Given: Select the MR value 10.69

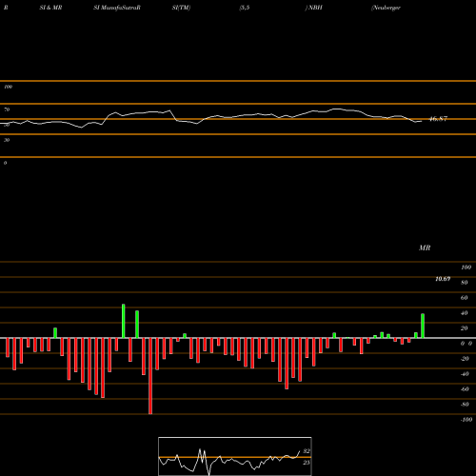Looking at the screenshot, I should [x=443, y=279].
